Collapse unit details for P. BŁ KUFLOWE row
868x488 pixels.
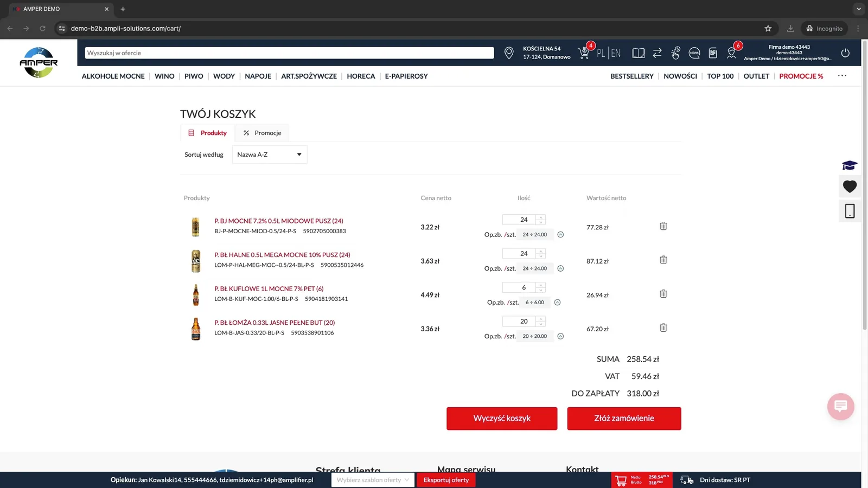click(557, 303)
